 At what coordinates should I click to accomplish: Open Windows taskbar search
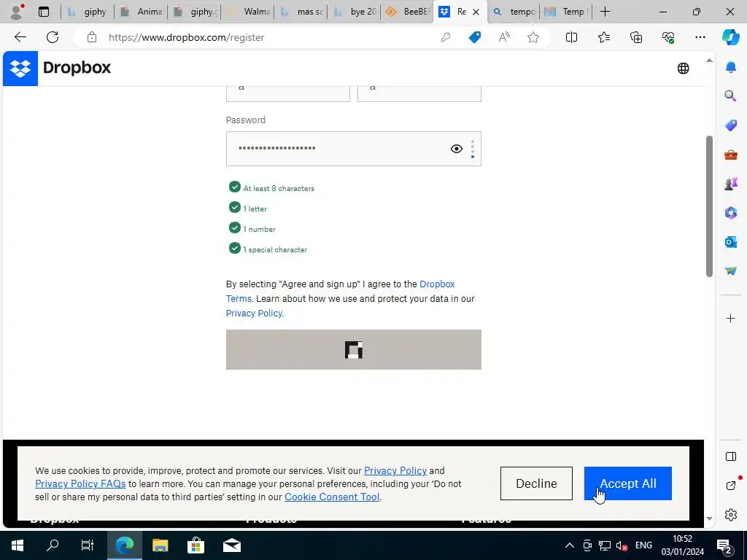click(x=53, y=545)
